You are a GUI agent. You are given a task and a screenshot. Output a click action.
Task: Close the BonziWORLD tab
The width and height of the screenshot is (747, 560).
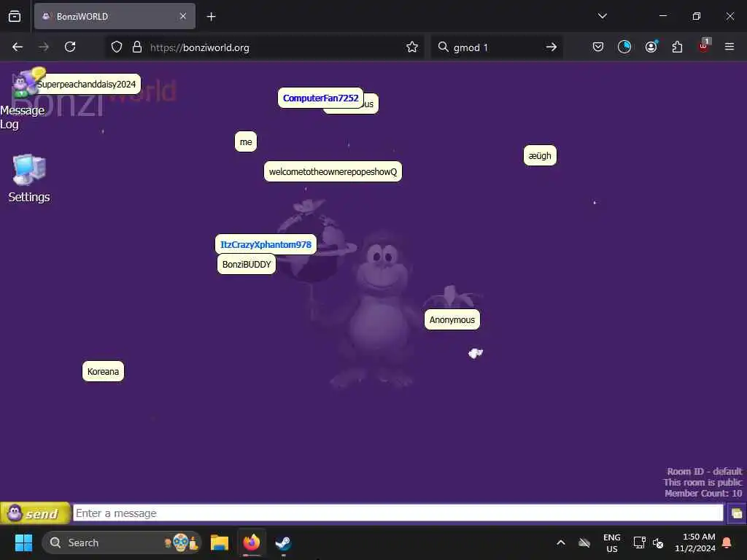pos(183,17)
